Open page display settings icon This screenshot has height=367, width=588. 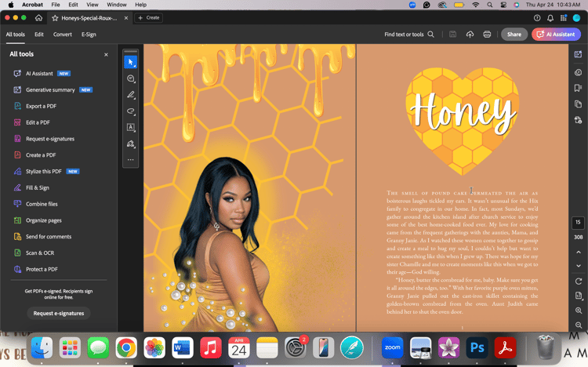(579, 296)
